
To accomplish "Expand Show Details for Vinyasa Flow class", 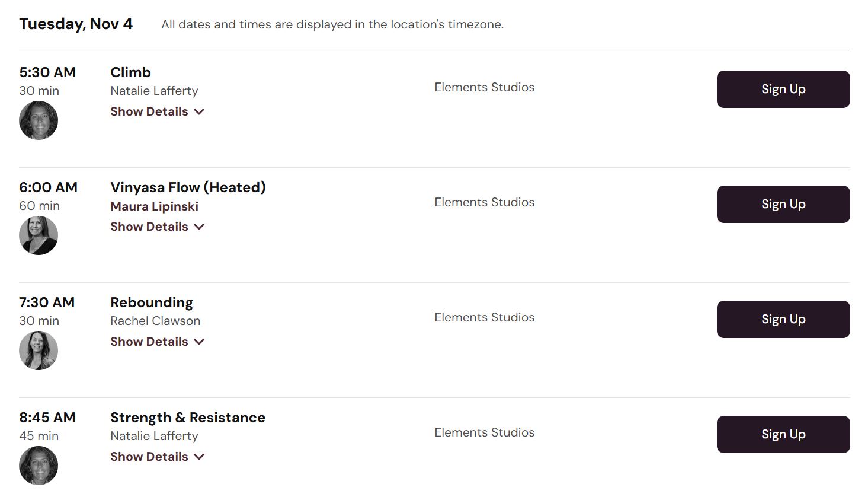I will (x=156, y=227).
